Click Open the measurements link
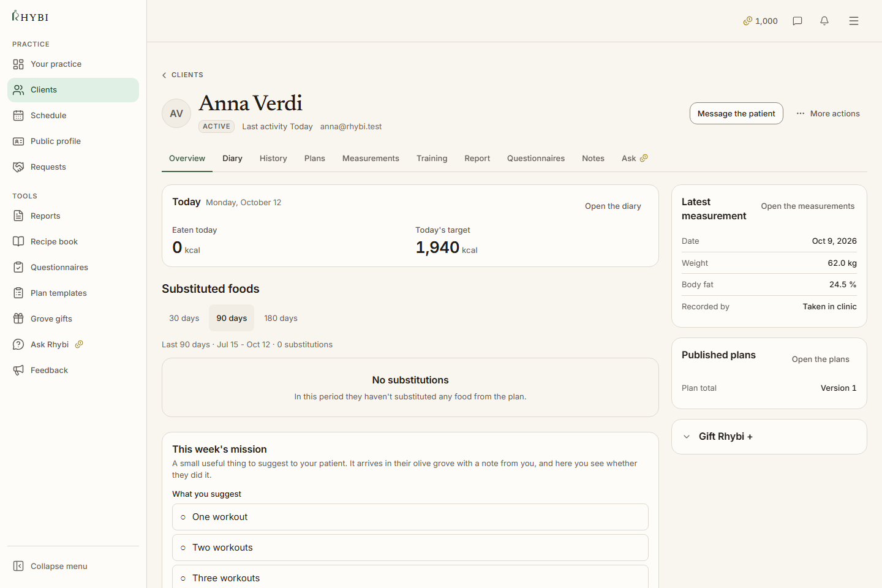The image size is (882, 588). 808,206
